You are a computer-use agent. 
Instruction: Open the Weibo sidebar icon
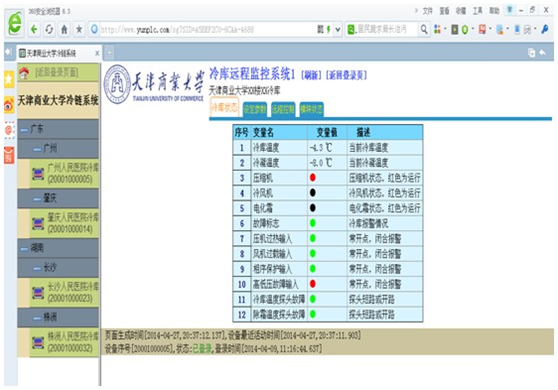coord(9,105)
